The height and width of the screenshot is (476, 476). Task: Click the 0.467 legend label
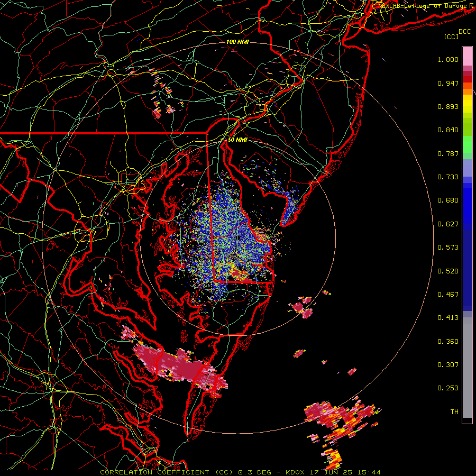448,295
